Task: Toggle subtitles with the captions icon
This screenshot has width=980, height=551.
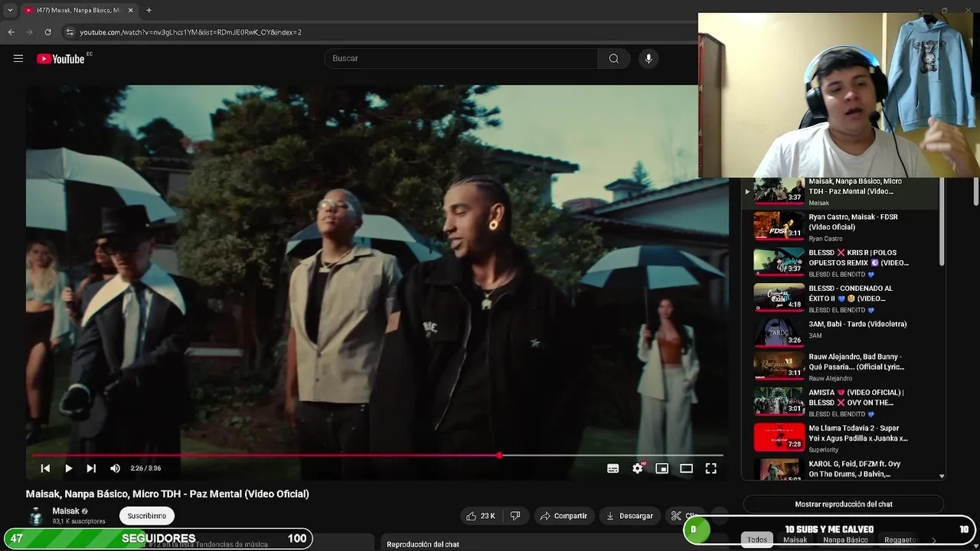Action: pos(612,468)
